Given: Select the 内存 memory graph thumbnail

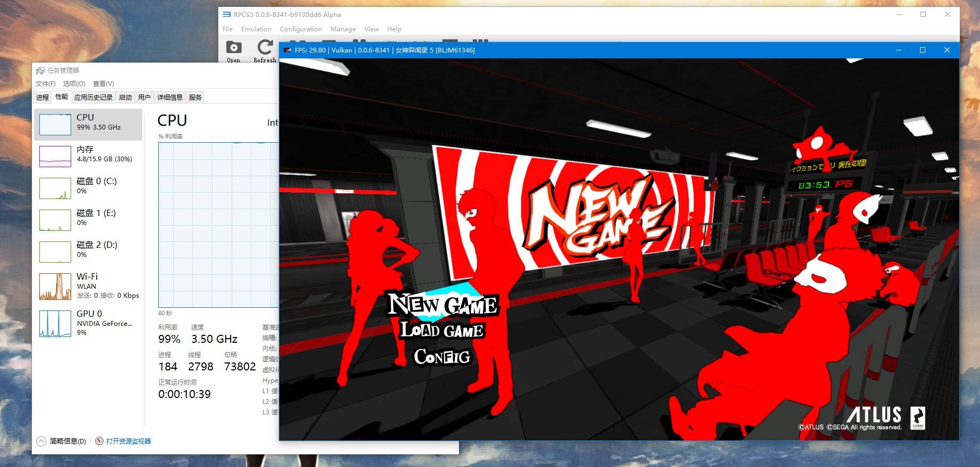Looking at the screenshot, I should click(x=55, y=157).
